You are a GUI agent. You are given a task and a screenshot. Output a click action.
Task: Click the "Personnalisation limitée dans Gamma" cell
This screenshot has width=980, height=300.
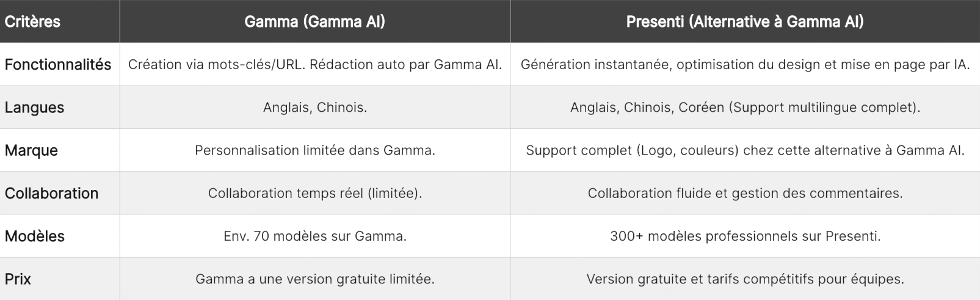[x=314, y=150]
